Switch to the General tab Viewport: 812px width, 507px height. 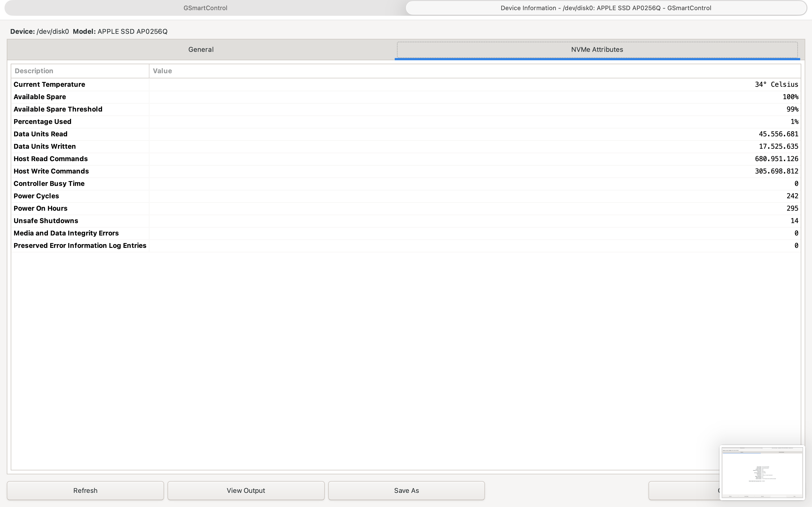(201, 50)
